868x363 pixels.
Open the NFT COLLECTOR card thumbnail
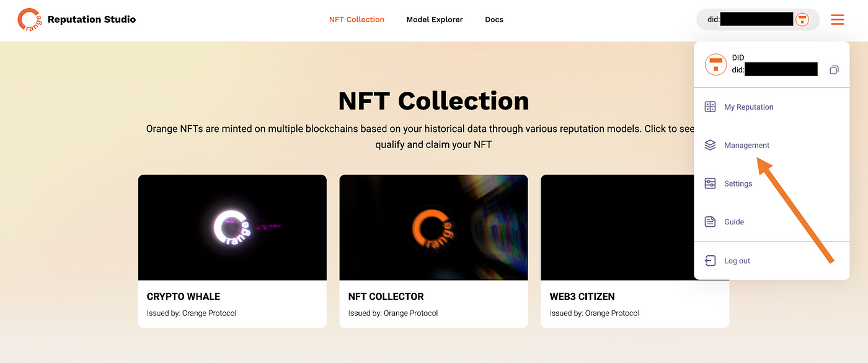(x=433, y=227)
